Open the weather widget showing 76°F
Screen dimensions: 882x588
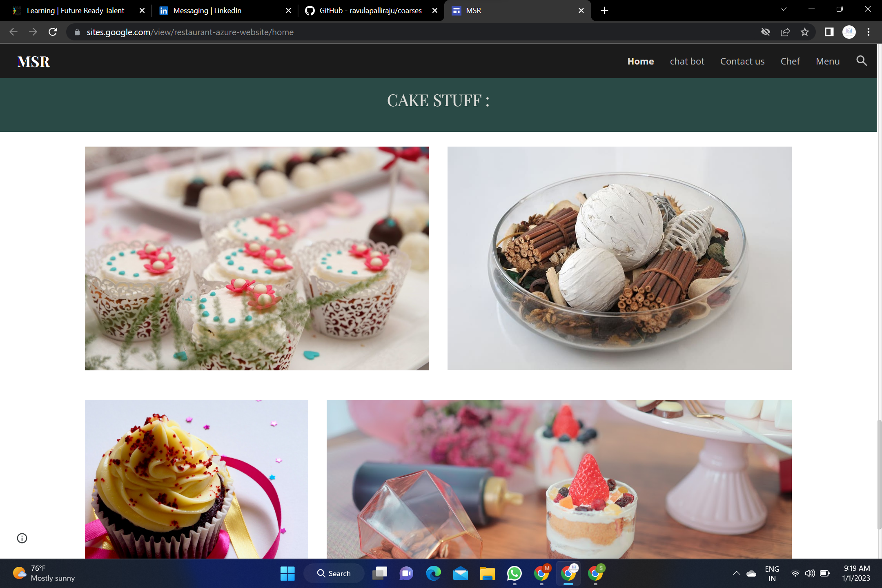[44, 573]
